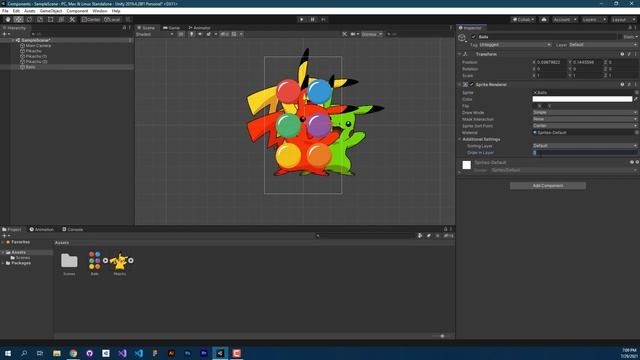Toggle 2D view mode in Scene toolbar

(181, 34)
